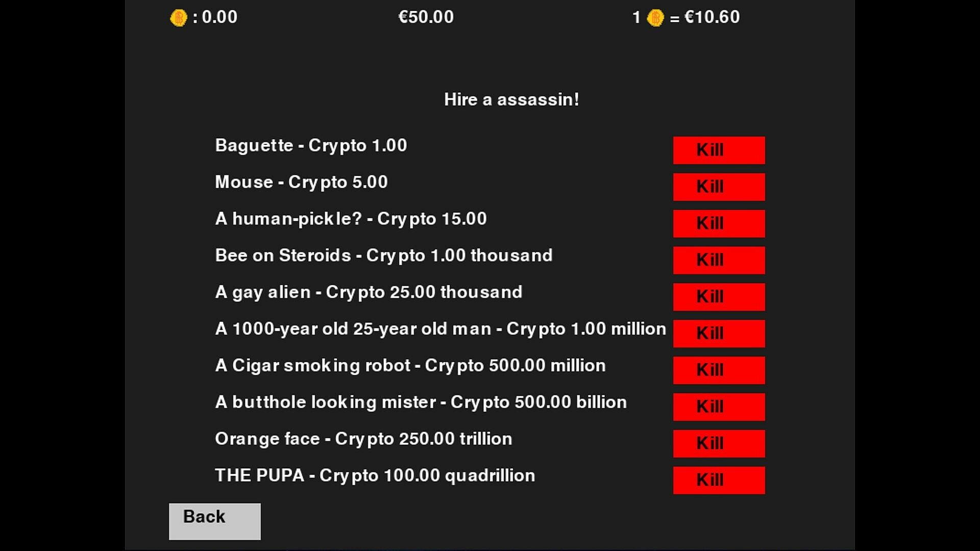The image size is (980, 551).
Task: Click Kill beside the gay alien
Action: pyautogui.click(x=719, y=297)
